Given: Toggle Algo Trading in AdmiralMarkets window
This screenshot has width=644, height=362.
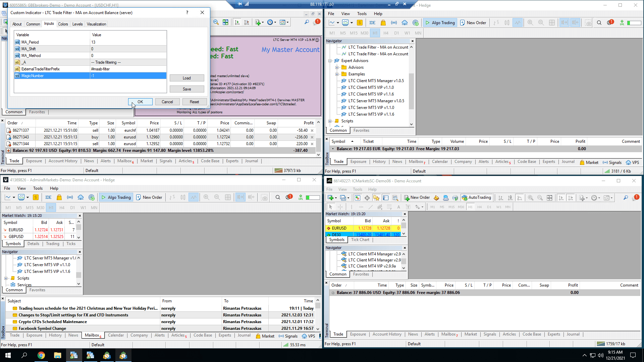Looking at the screenshot, I should [116, 197].
